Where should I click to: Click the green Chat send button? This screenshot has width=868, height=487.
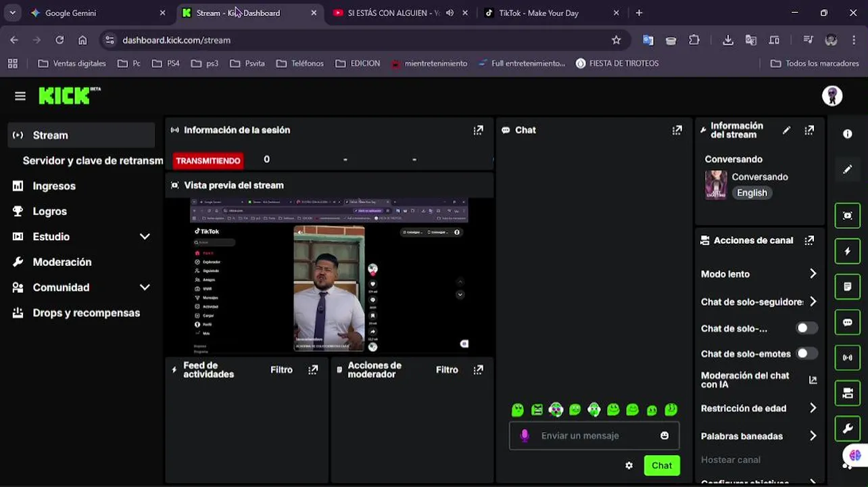tap(662, 465)
